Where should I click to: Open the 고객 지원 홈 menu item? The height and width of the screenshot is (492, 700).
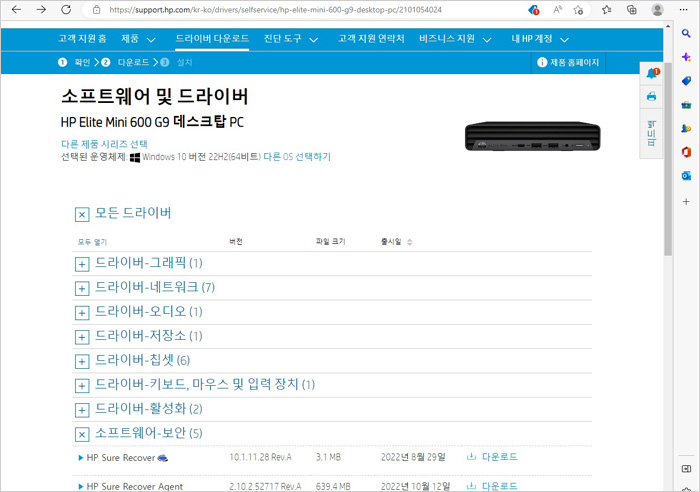tap(82, 39)
